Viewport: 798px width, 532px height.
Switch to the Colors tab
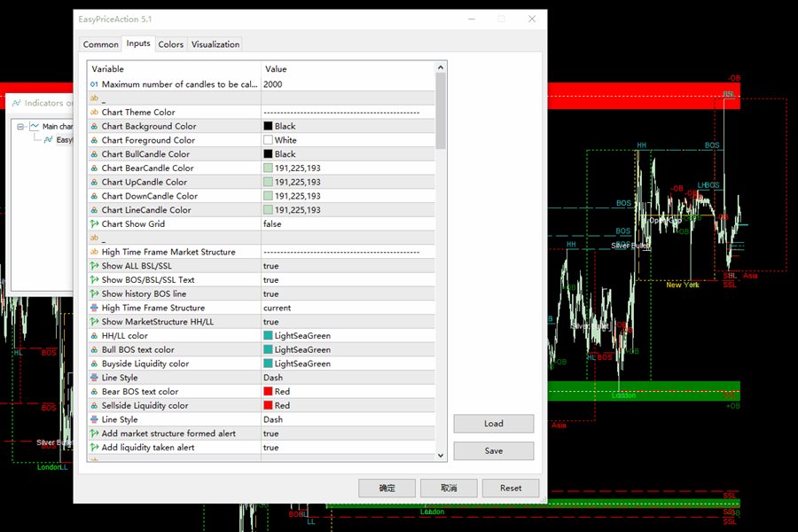coord(171,44)
